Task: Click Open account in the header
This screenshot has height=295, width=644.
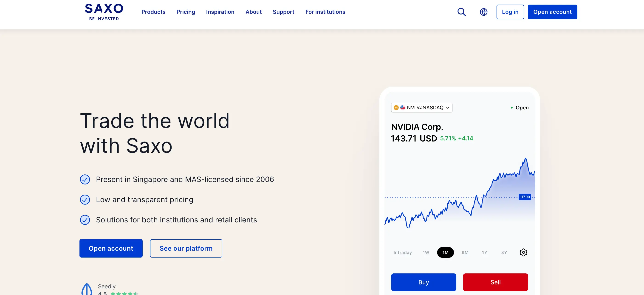Action: click(x=552, y=12)
